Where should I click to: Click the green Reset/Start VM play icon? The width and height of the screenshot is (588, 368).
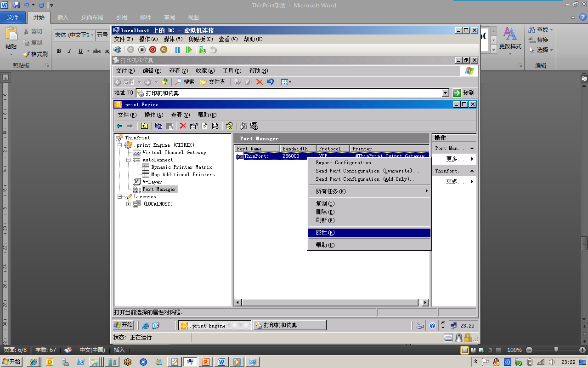pyautogui.click(x=189, y=50)
